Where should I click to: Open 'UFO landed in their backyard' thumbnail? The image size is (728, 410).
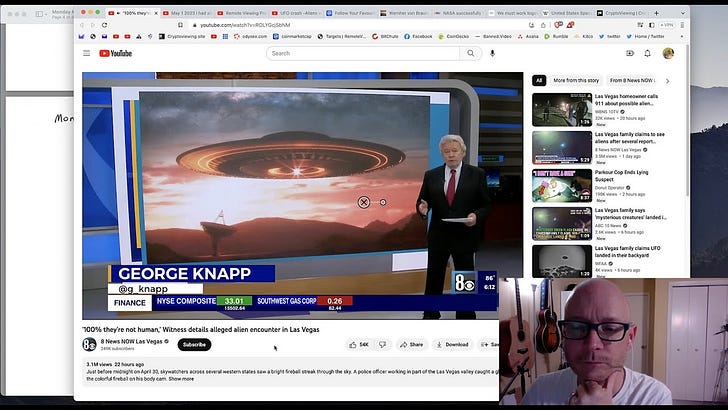562,261
